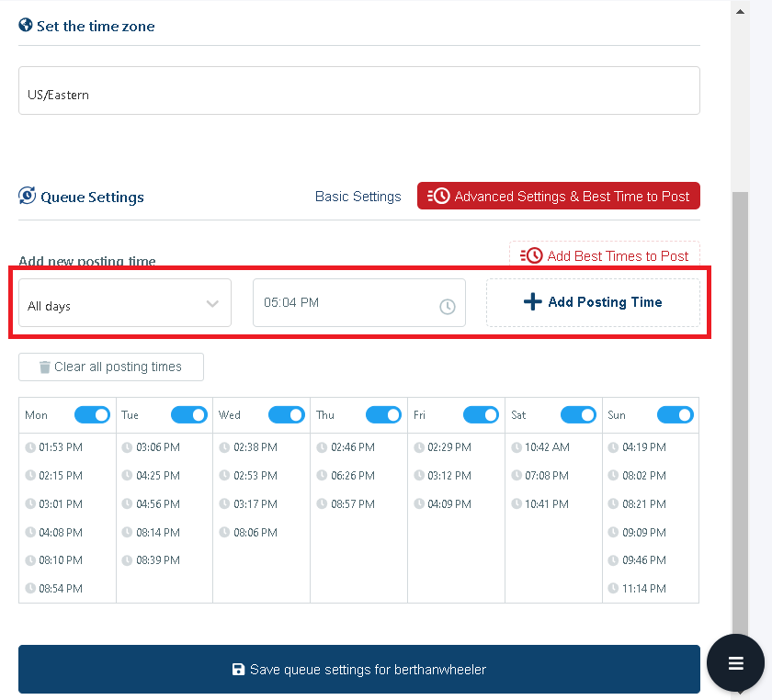Click the clock icon beside Saturday's 10:42 AM slot
The image size is (772, 700).
(x=517, y=447)
